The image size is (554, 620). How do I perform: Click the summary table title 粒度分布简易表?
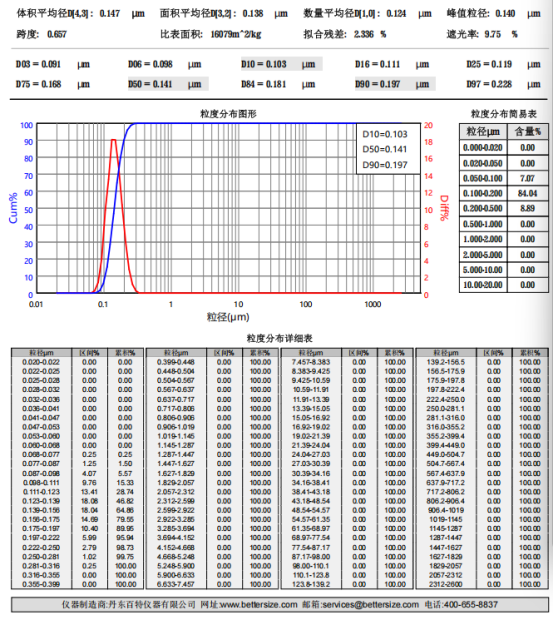[503, 114]
